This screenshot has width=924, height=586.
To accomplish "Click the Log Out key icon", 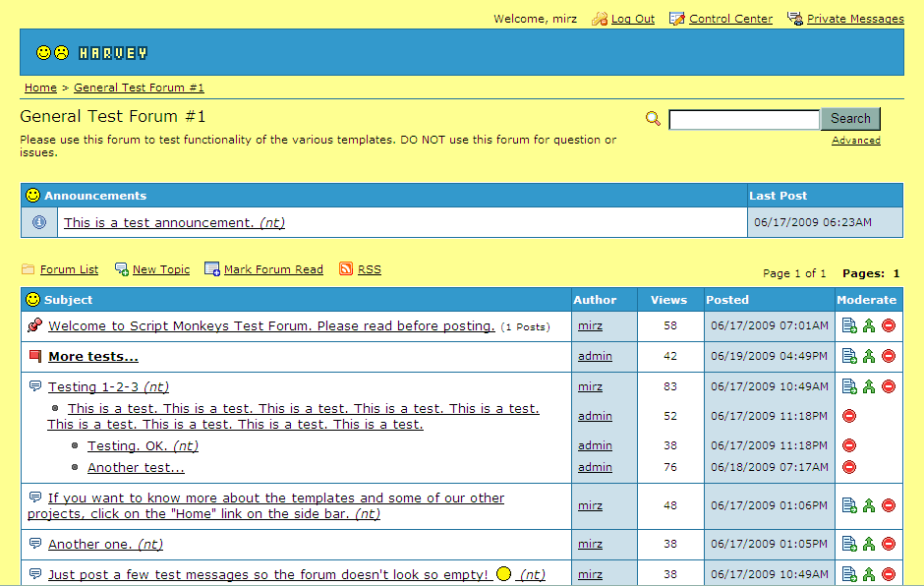I will [600, 19].
